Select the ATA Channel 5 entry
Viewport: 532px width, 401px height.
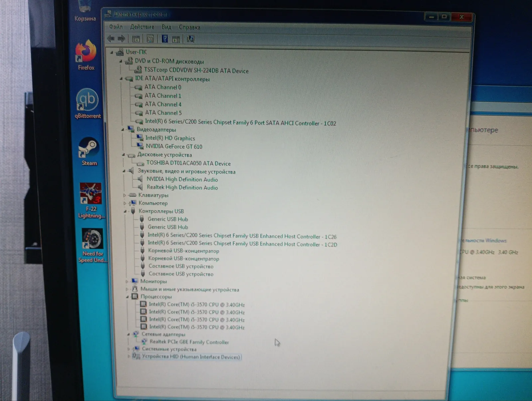(163, 113)
